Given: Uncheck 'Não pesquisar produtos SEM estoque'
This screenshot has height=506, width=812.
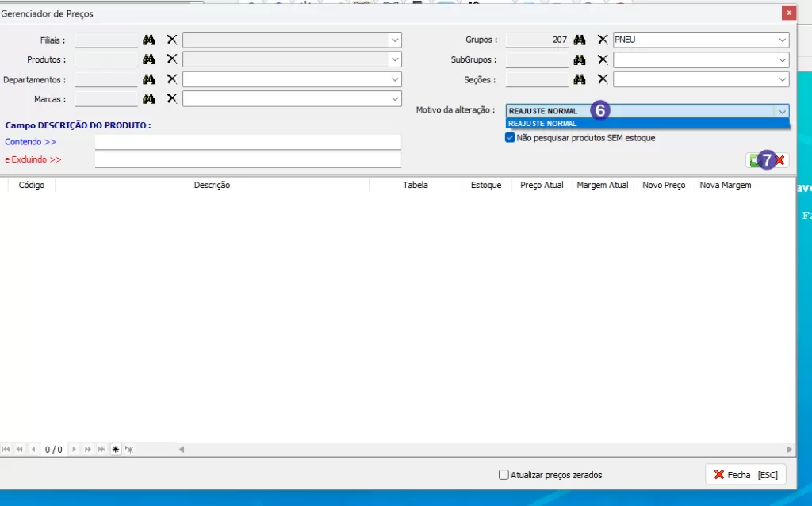Looking at the screenshot, I should (x=510, y=137).
